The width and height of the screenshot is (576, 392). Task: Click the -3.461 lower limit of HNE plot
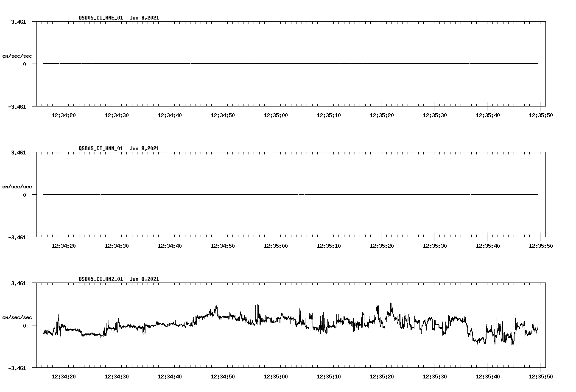coord(17,107)
